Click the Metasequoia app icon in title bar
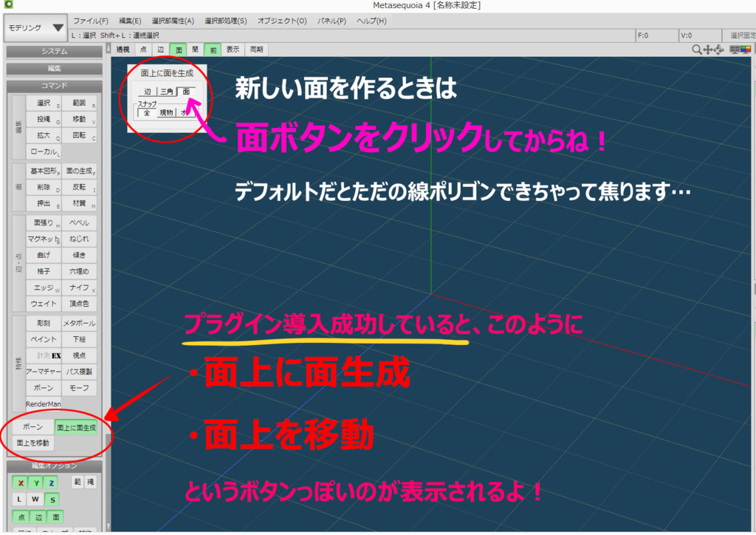The width and height of the screenshot is (756, 535). coord(8,5)
